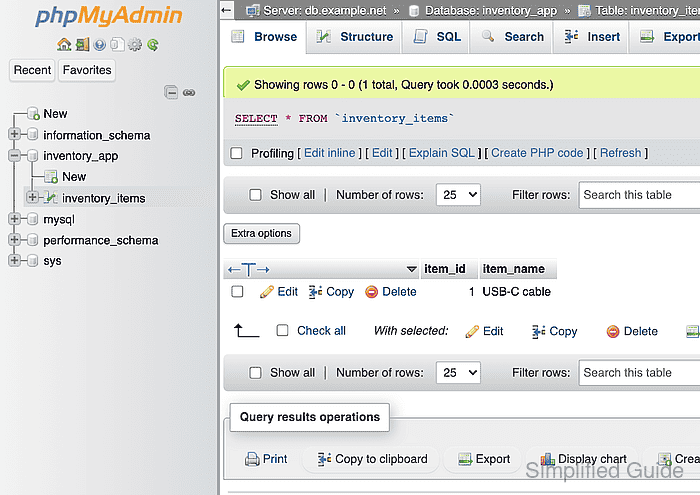Image resolution: width=700 pixels, height=495 pixels.
Task: Collapse all navigation tree items icon
Action: click(x=171, y=92)
